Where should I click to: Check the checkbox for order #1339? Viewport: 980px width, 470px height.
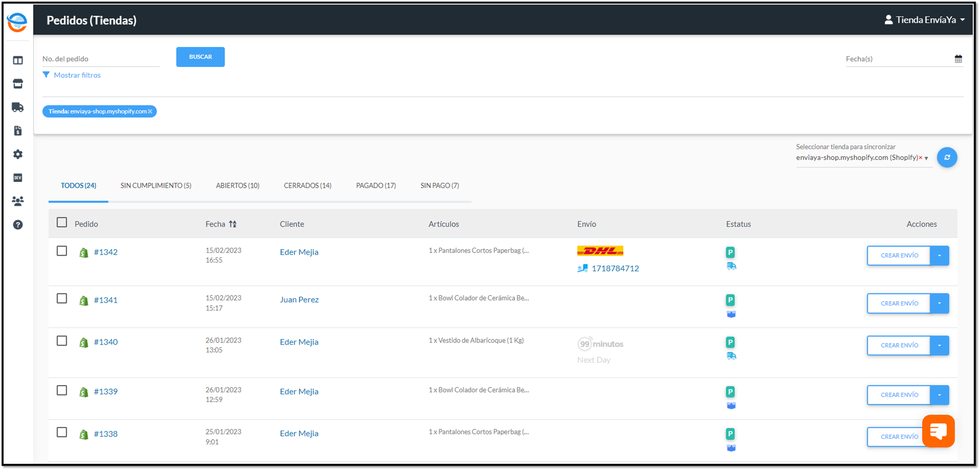[61, 391]
